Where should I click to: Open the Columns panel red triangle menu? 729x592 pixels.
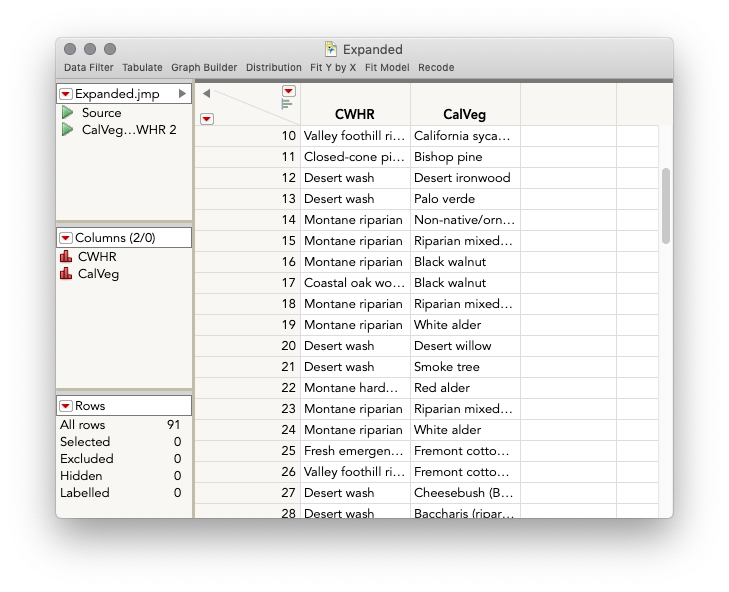(x=66, y=238)
